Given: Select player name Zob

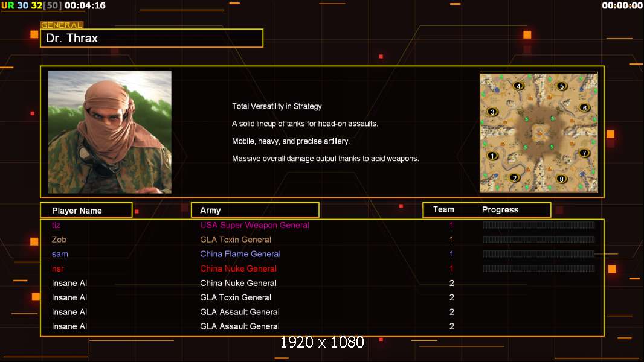Looking at the screenshot, I should pyautogui.click(x=59, y=240).
